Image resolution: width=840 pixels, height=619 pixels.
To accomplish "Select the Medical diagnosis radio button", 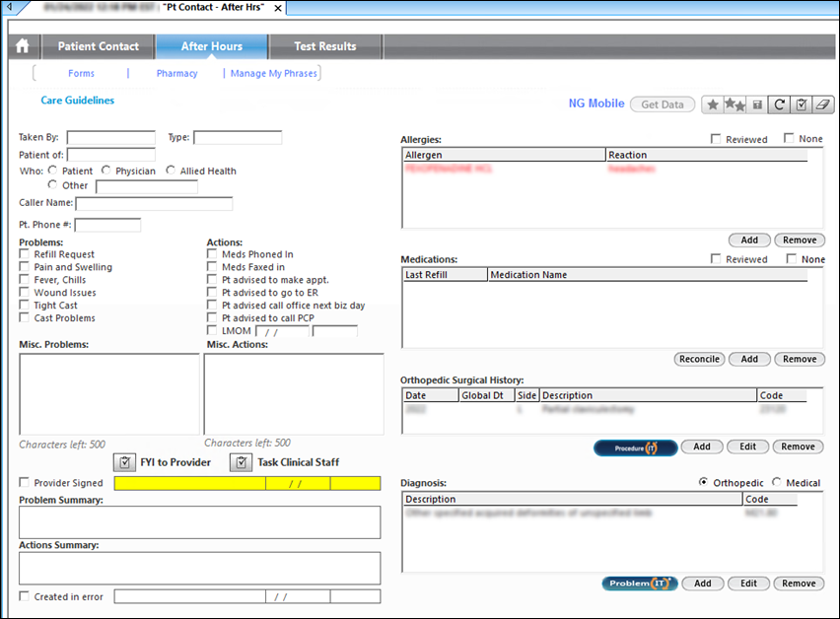I will pos(777,482).
